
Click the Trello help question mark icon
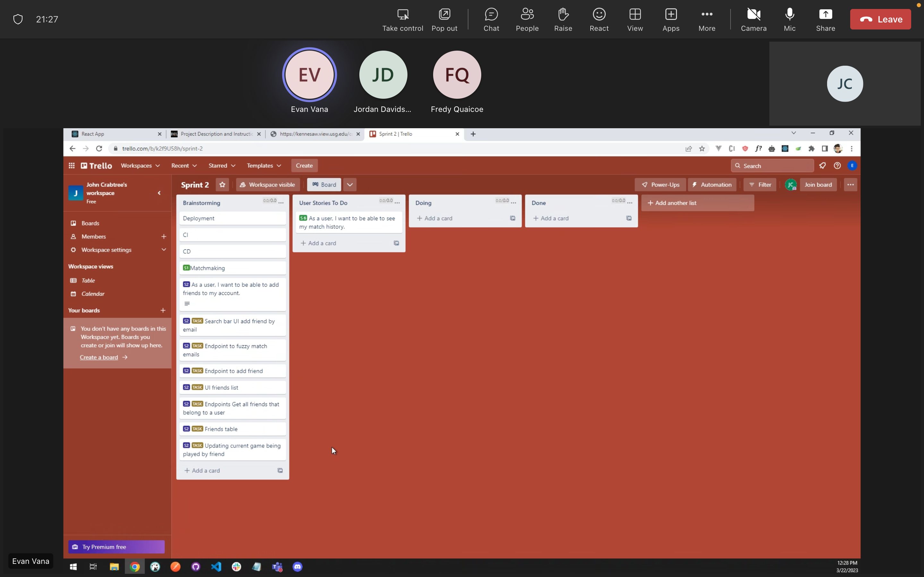point(837,166)
